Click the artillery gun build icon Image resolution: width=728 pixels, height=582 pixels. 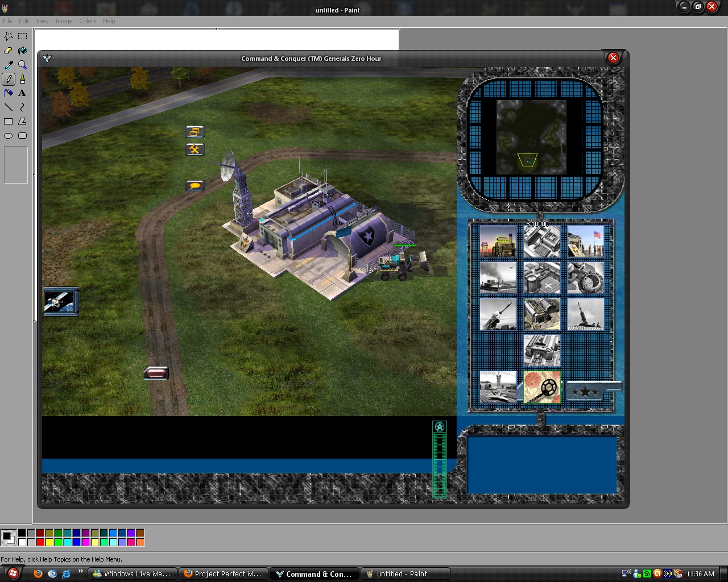click(585, 314)
